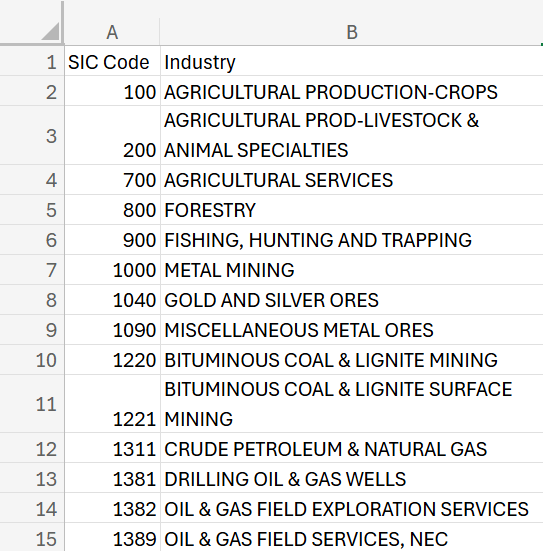543x551 pixels.
Task: Select cell containing 100
Action: (112, 91)
